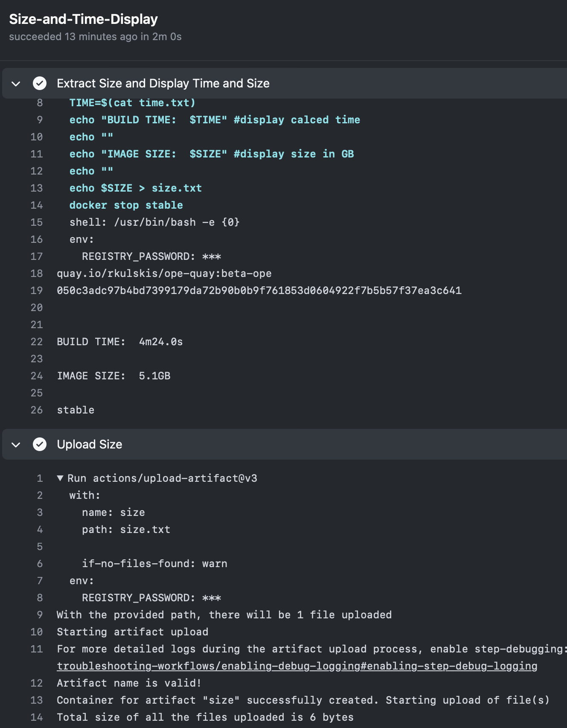Click line number 19 beside the image hash
Viewport: 567px width, 728px height.
tap(37, 291)
